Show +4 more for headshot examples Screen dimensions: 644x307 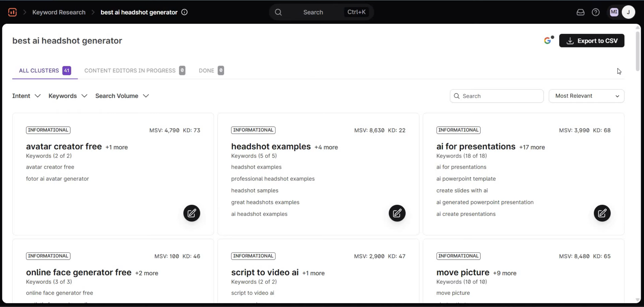[326, 147]
